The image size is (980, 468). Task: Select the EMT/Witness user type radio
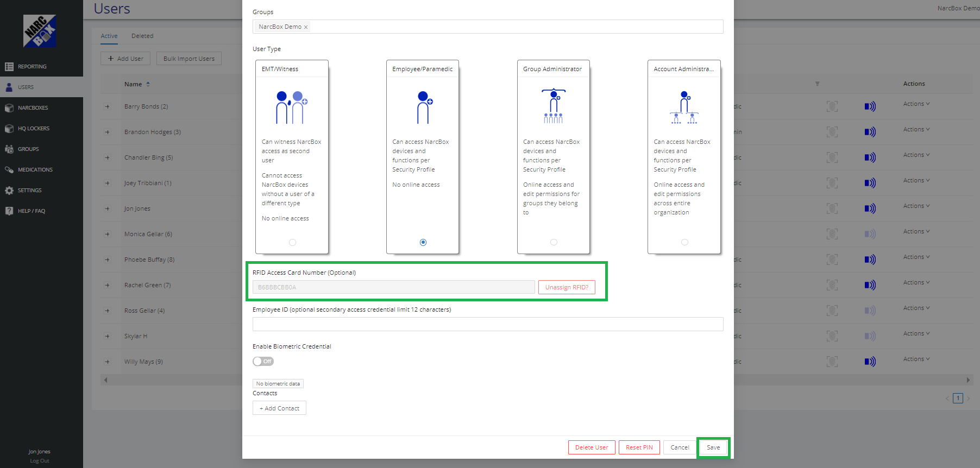[293, 243]
